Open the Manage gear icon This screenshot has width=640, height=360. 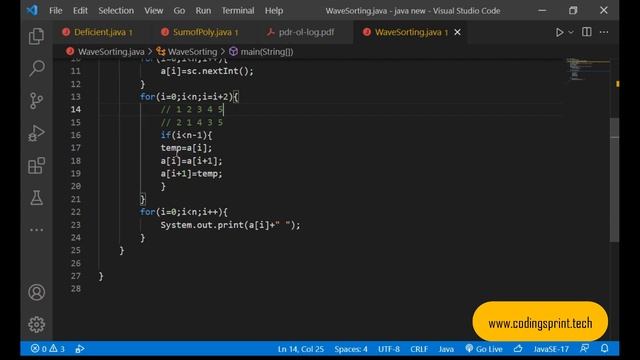(x=36, y=324)
